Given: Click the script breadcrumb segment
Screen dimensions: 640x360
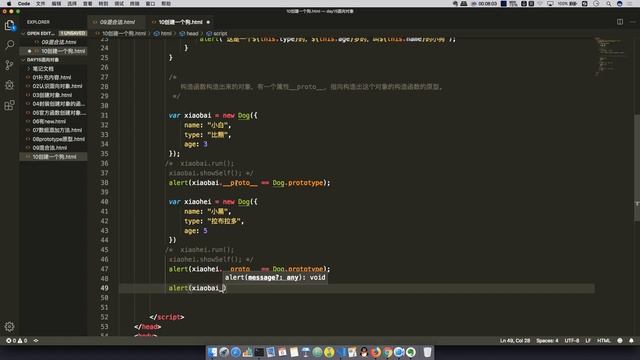Looking at the screenshot, I should pos(217,33).
